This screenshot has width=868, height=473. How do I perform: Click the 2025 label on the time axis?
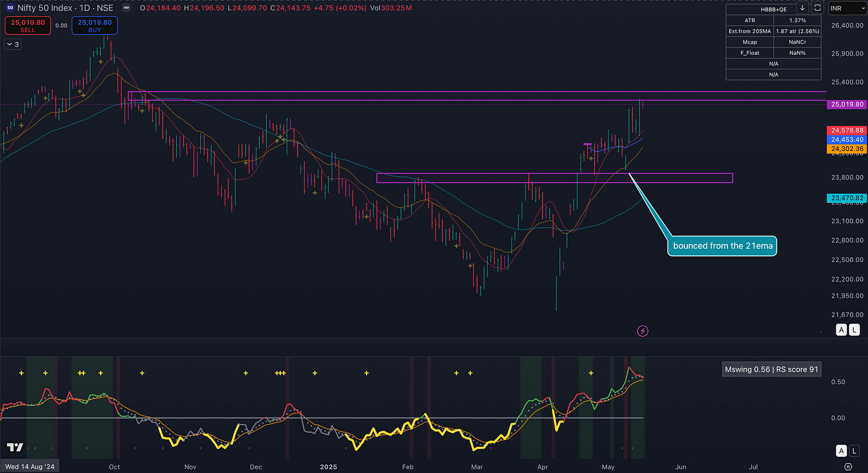tap(329, 466)
